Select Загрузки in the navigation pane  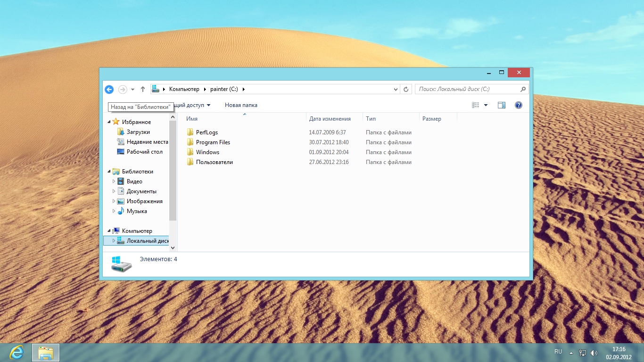138,132
